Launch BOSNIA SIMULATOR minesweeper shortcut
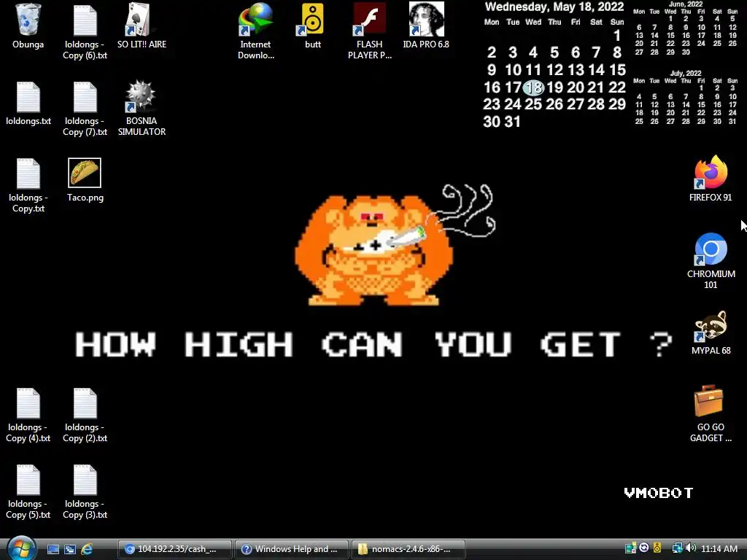This screenshot has width=747, height=560. [142, 109]
